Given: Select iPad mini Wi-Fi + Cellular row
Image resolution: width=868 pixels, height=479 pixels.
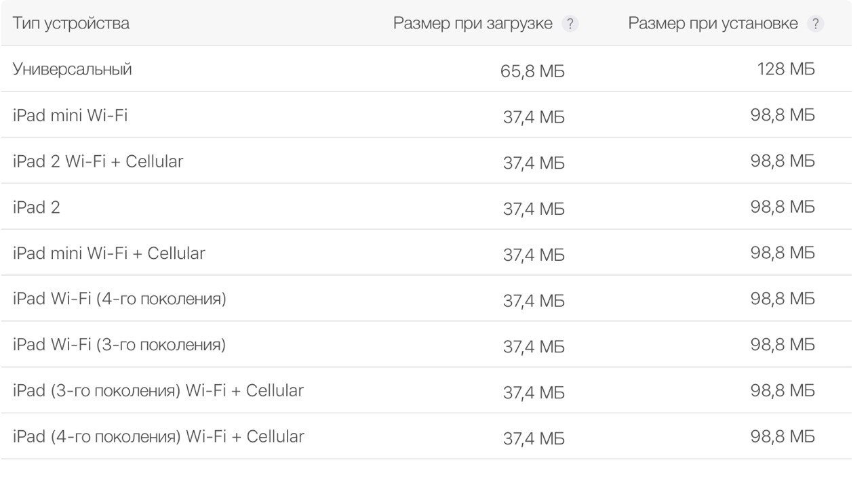Looking at the screenshot, I should [x=108, y=253].
